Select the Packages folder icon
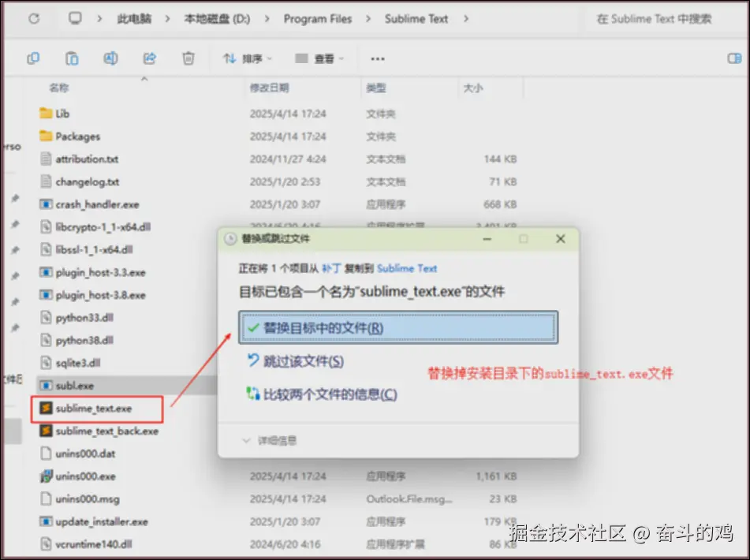This screenshot has width=750, height=560. tap(46, 136)
